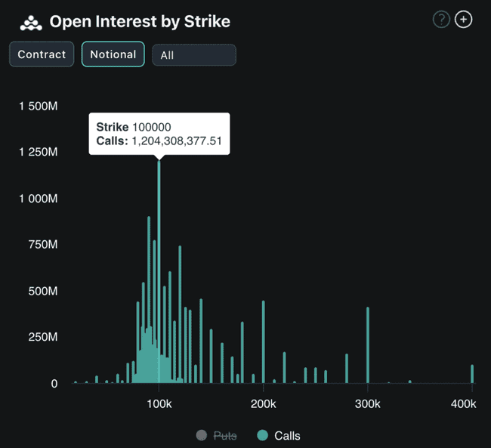Image resolution: width=491 pixels, height=448 pixels.
Task: Click the call bar at 400k strike
Action: coord(472,374)
